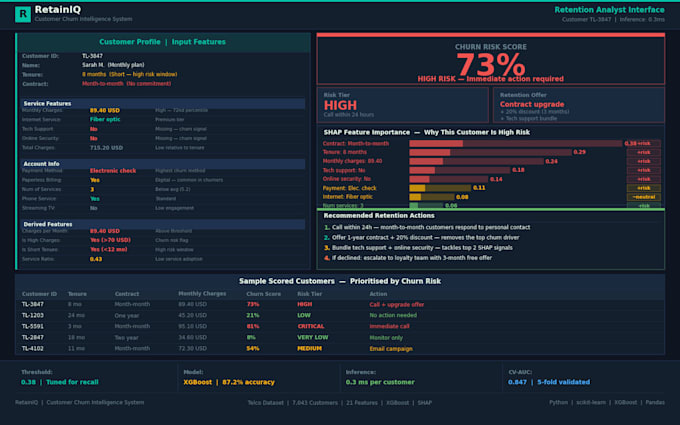Select the Customer Profile header tab
680x425 pixels.
point(130,42)
